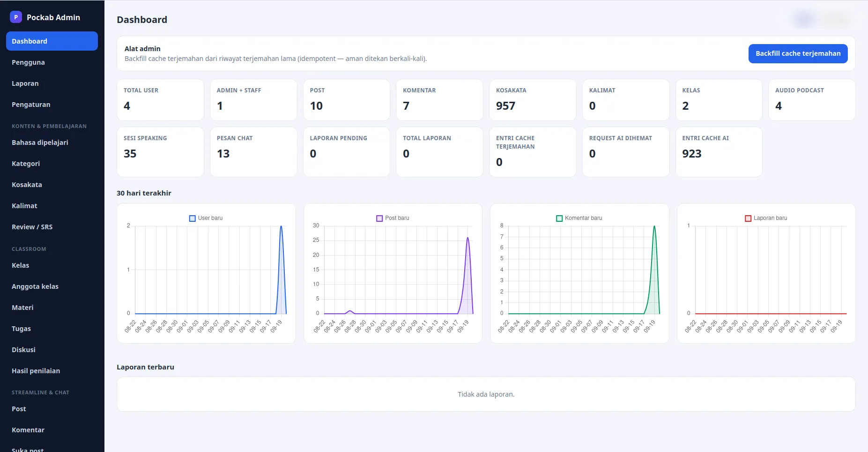
Task: Go to Pengguna in the sidebar
Action: 52,62
